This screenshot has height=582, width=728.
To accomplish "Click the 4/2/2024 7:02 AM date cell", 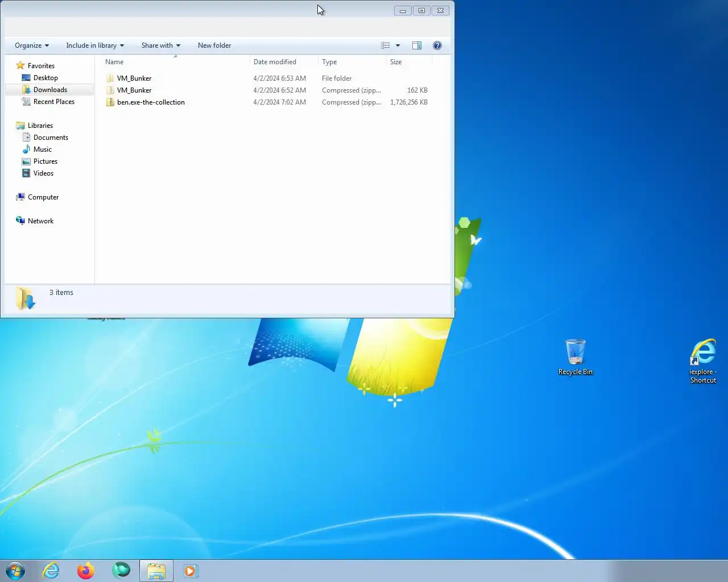I will click(x=279, y=102).
